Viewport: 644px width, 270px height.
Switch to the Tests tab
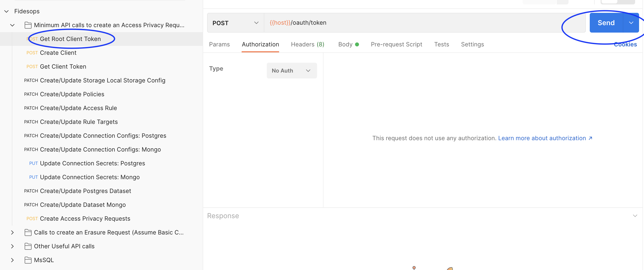[x=442, y=44]
